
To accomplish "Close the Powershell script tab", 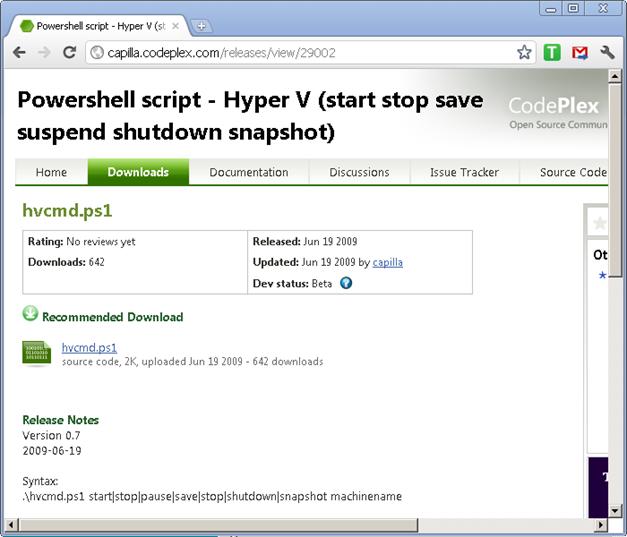I will point(175,26).
